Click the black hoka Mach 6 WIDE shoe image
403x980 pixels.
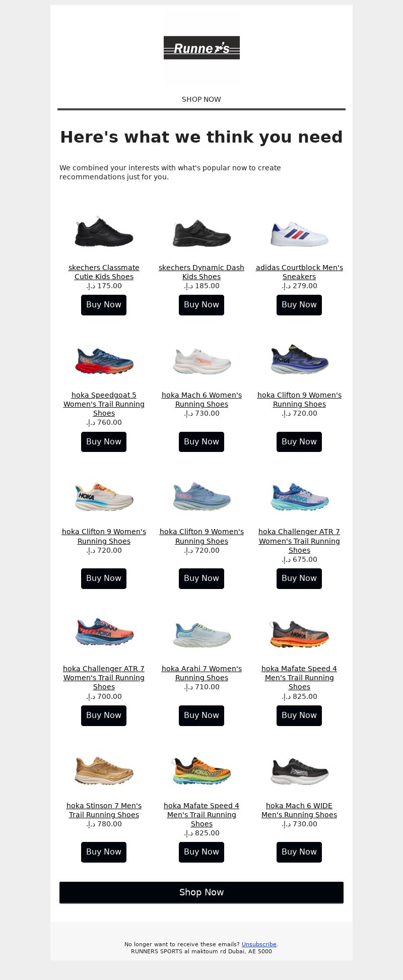pos(299,770)
